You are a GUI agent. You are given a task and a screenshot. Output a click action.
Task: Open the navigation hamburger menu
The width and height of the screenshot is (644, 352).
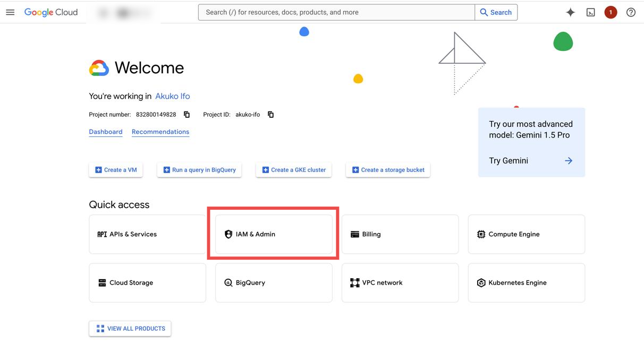10,12
